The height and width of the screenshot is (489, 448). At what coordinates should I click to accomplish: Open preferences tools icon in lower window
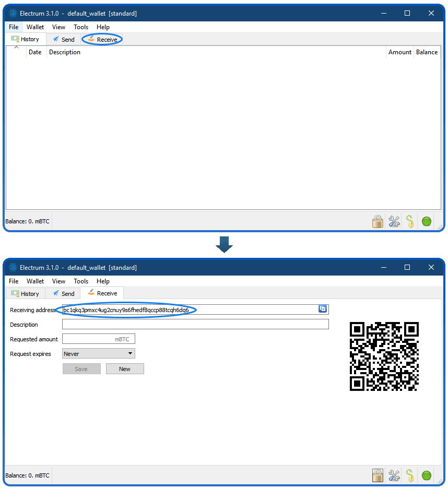[x=394, y=475]
